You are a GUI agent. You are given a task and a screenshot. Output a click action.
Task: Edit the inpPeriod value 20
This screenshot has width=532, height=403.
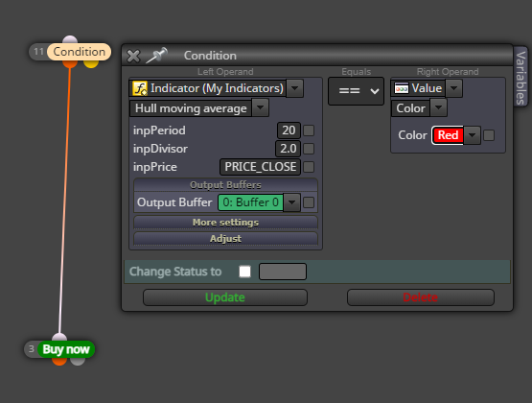(x=289, y=130)
